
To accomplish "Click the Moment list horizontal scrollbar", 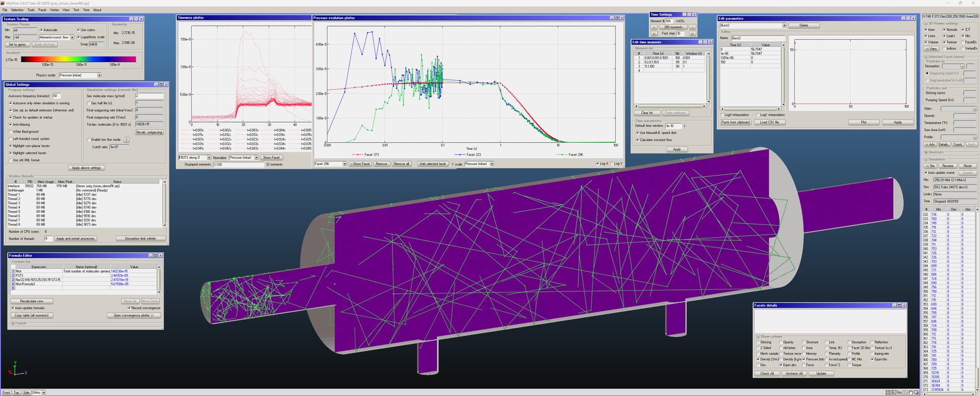I will coord(670,106).
